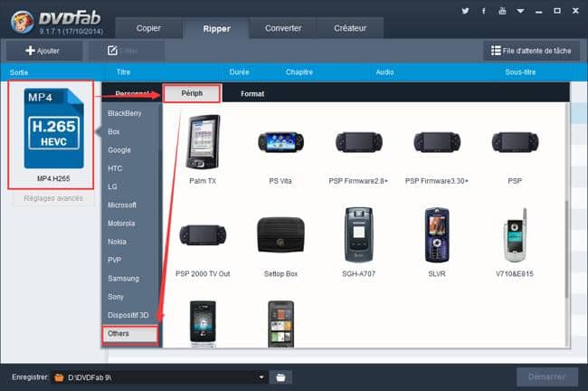588x391 pixels.
Task: Open the YouTube icon in title bar
Action: click(x=502, y=11)
